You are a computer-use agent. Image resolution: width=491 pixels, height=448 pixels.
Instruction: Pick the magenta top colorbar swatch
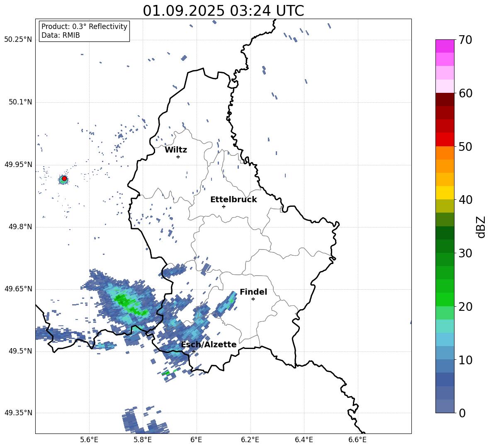445,46
